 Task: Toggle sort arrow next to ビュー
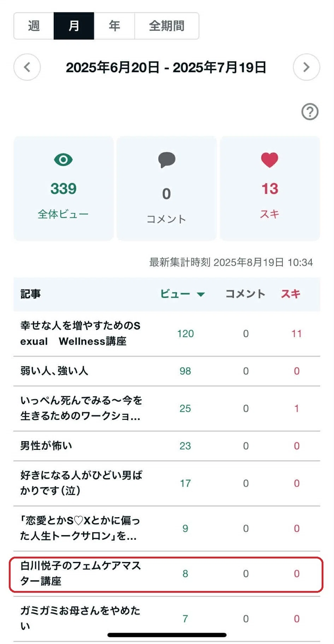coord(201,294)
